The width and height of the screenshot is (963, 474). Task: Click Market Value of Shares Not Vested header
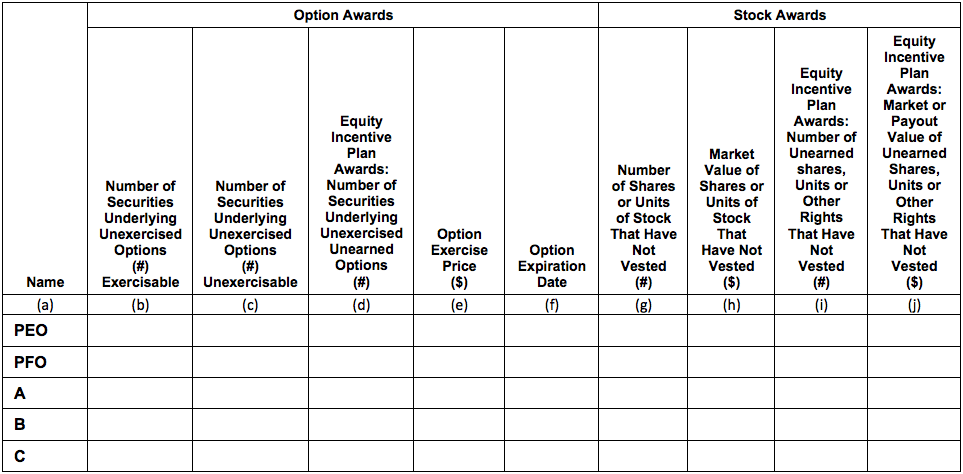(x=731, y=218)
